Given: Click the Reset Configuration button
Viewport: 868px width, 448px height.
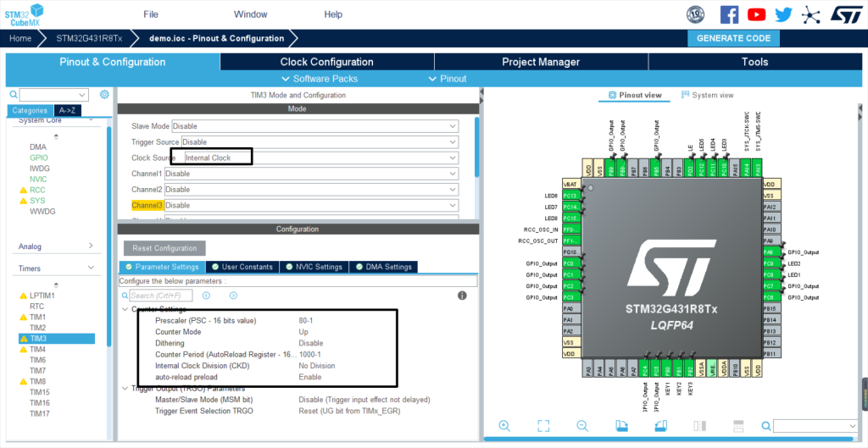Looking at the screenshot, I should point(164,248).
